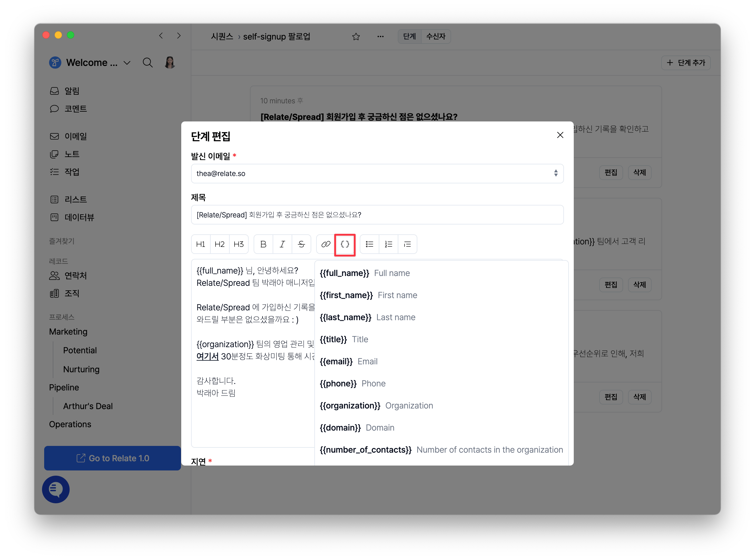
Task: Click 시퀀스 breadcrumb link
Action: pyautogui.click(x=222, y=36)
